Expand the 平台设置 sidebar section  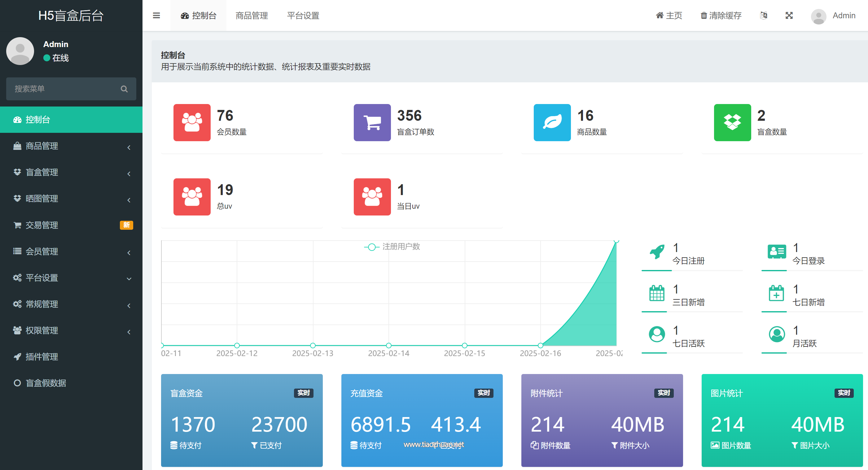click(x=71, y=278)
